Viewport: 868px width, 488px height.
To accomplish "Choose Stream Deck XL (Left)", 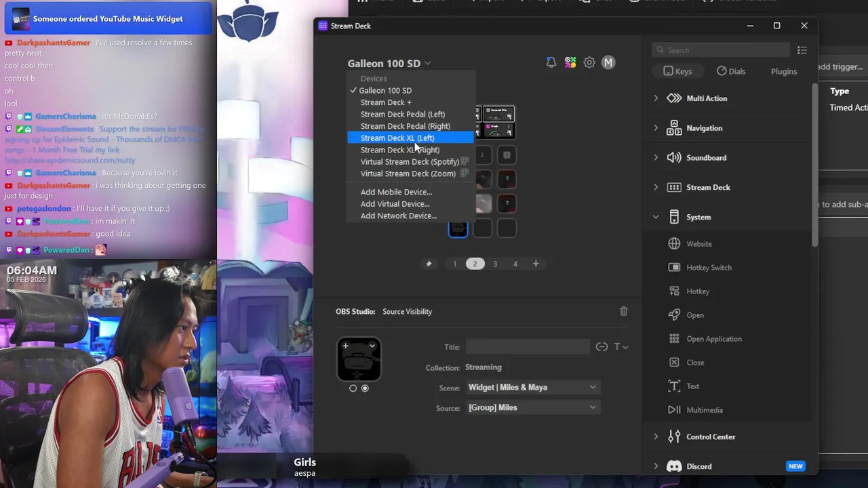I will [x=410, y=138].
